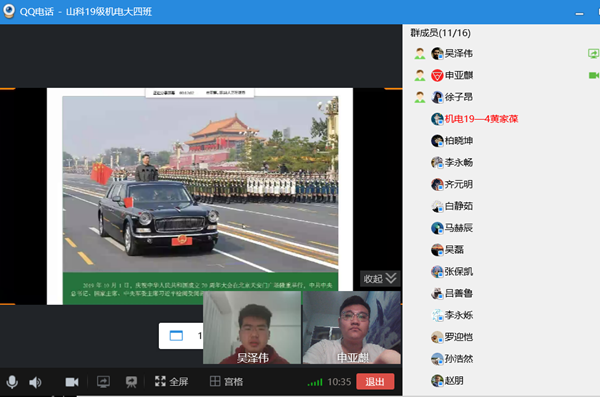Click the presentation demo icon beside screen share
Screen dimensions: 600x397
click(131, 382)
